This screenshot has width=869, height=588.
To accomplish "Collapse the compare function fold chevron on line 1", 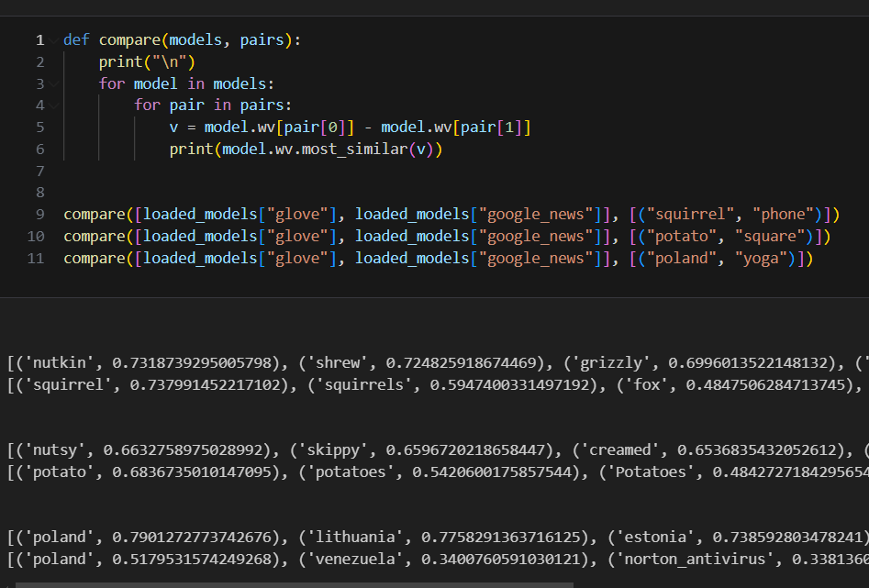I will [x=53, y=41].
